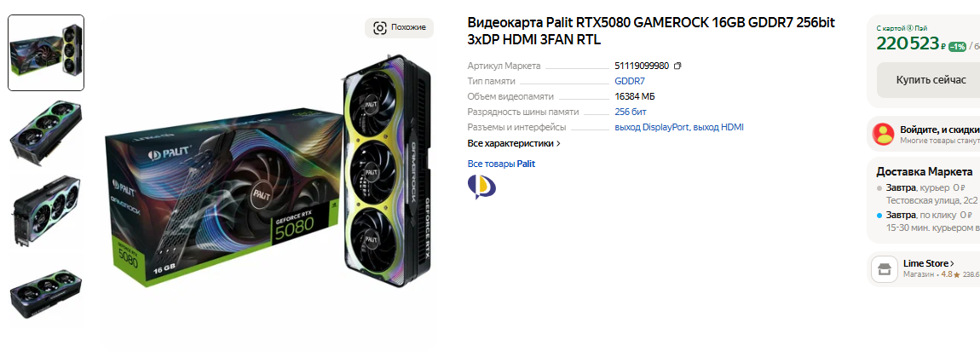
Task: Open the 256 бит link
Action: pos(631,112)
